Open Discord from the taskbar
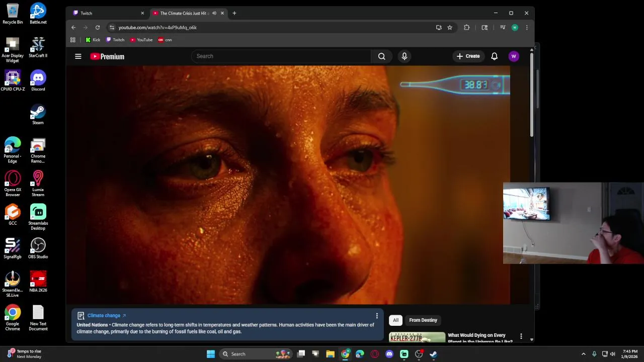Image resolution: width=644 pixels, height=362 pixels. (389, 354)
